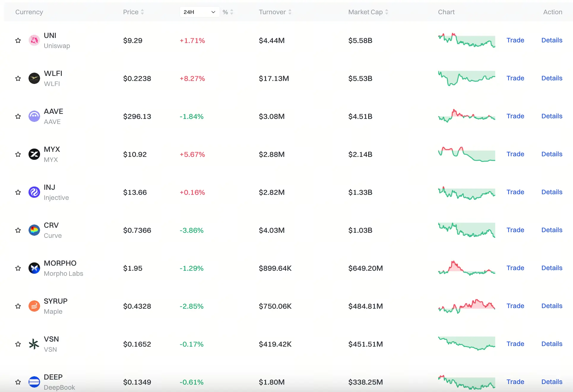Click Trade in the VSN row
The height and width of the screenshot is (392, 573).
click(515, 344)
